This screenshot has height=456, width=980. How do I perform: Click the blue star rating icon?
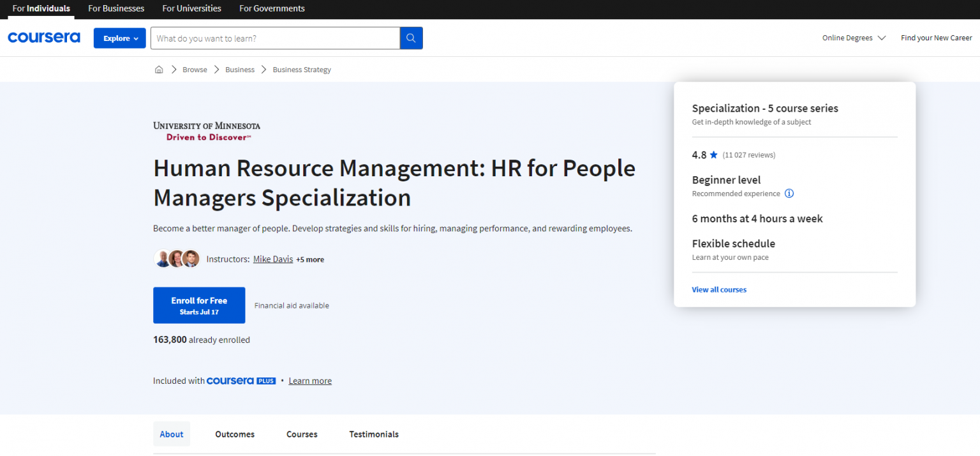(x=714, y=154)
